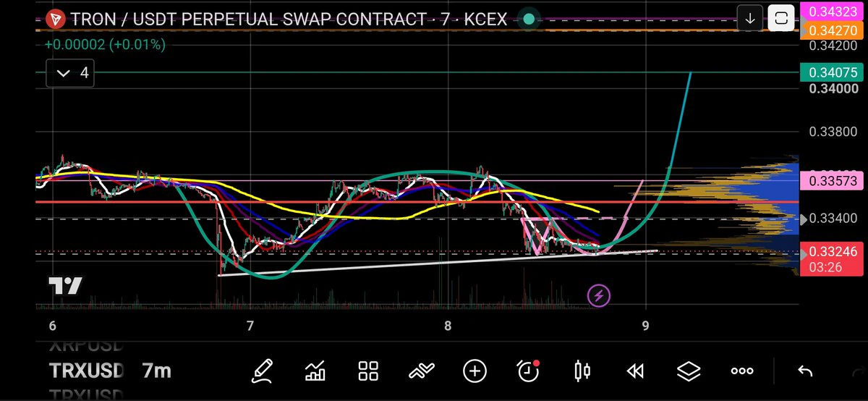Tap the undo arrow icon

pos(805,371)
